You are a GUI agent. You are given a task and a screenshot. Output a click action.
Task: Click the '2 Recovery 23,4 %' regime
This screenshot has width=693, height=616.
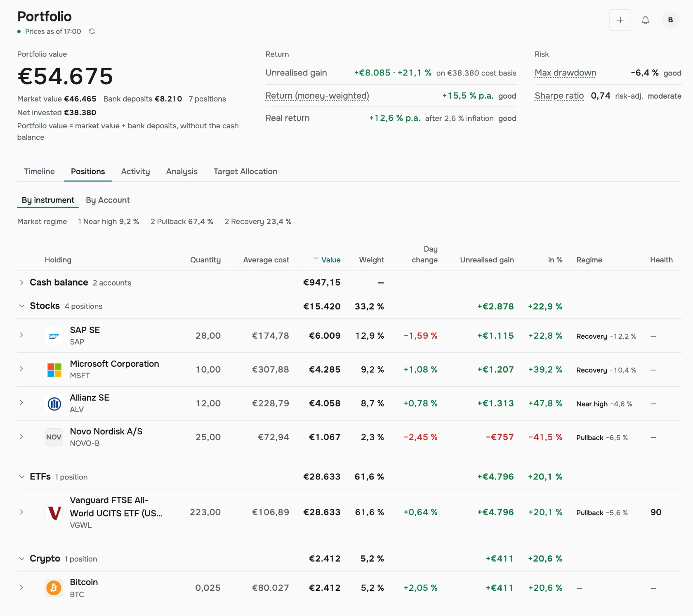pyautogui.click(x=258, y=222)
